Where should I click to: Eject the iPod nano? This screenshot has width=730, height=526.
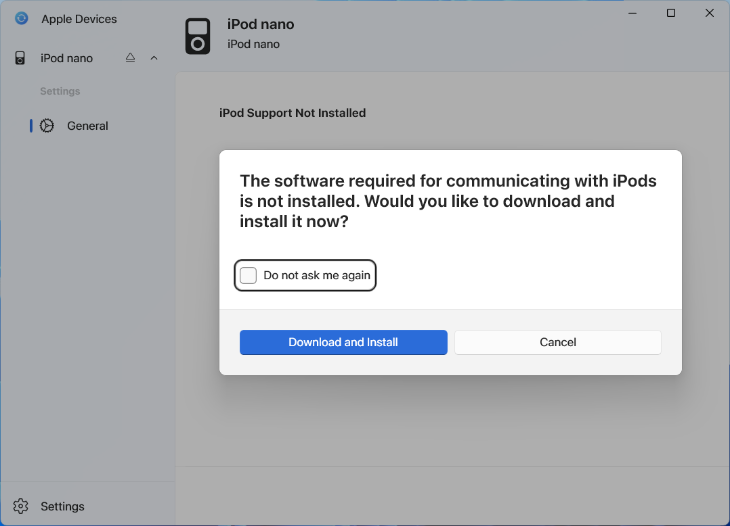point(130,58)
